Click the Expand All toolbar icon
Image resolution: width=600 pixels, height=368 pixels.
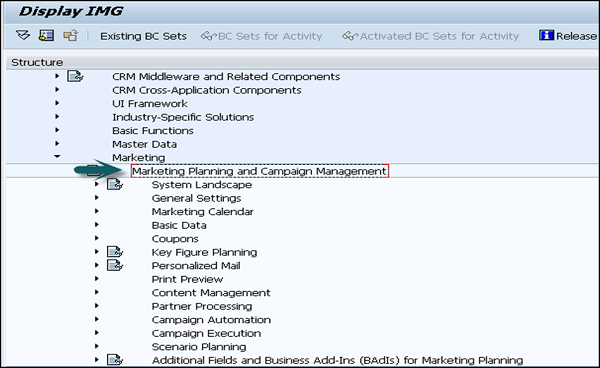23,36
